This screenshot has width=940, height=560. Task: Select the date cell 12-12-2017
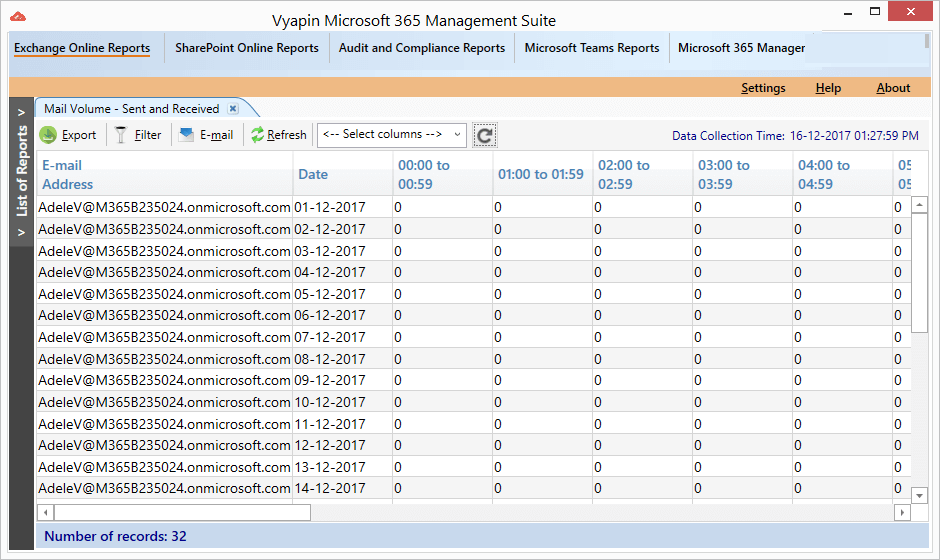click(343, 445)
